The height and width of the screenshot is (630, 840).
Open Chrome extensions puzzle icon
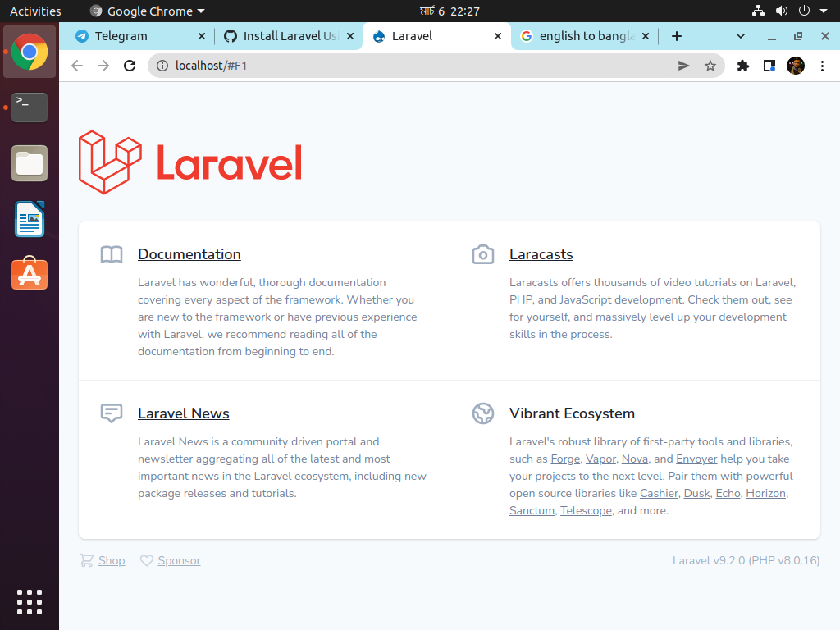tap(743, 66)
